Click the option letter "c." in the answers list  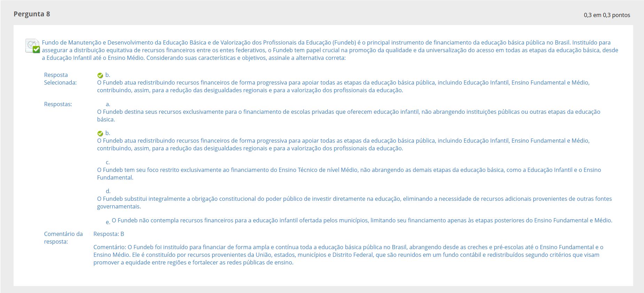[108, 162]
